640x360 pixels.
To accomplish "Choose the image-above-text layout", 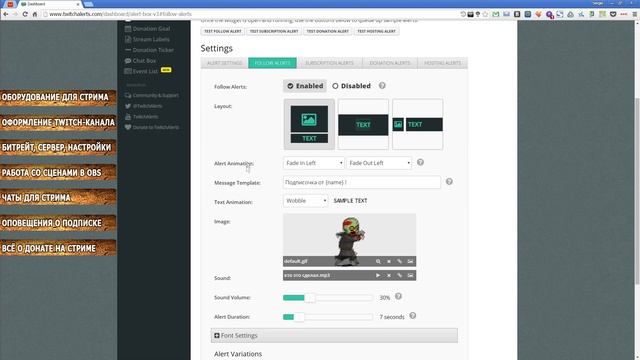I will pyautogui.click(x=309, y=124).
